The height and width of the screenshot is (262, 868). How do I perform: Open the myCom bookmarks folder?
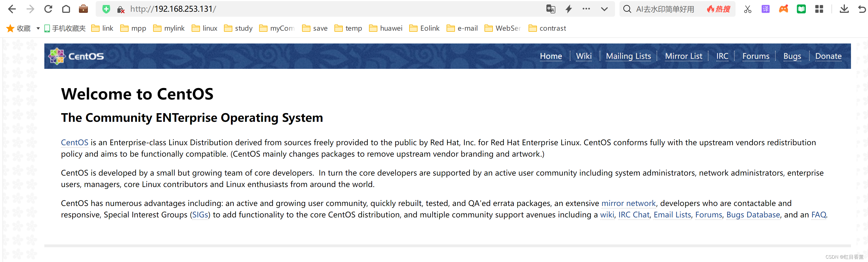click(277, 28)
